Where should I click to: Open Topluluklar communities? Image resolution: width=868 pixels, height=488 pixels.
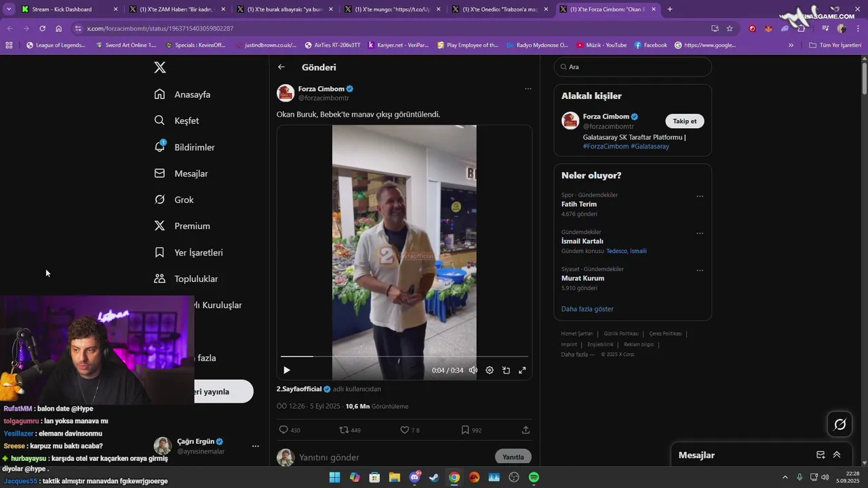pos(186,279)
